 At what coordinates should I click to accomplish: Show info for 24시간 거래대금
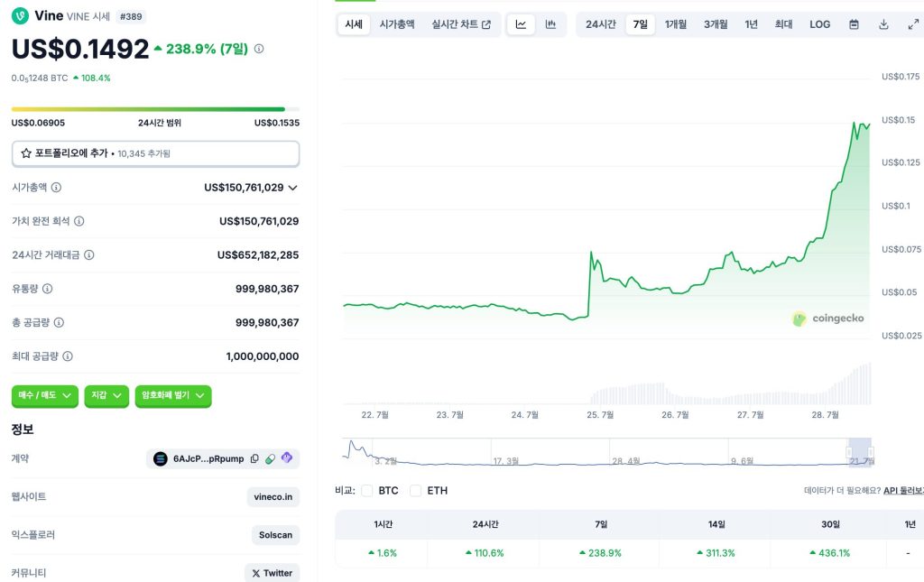click(89, 255)
